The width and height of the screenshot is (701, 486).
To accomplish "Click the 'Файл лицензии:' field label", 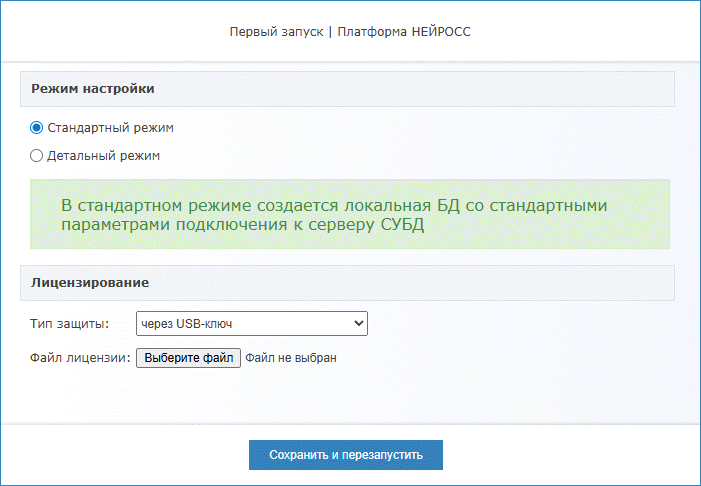I will (80, 357).
